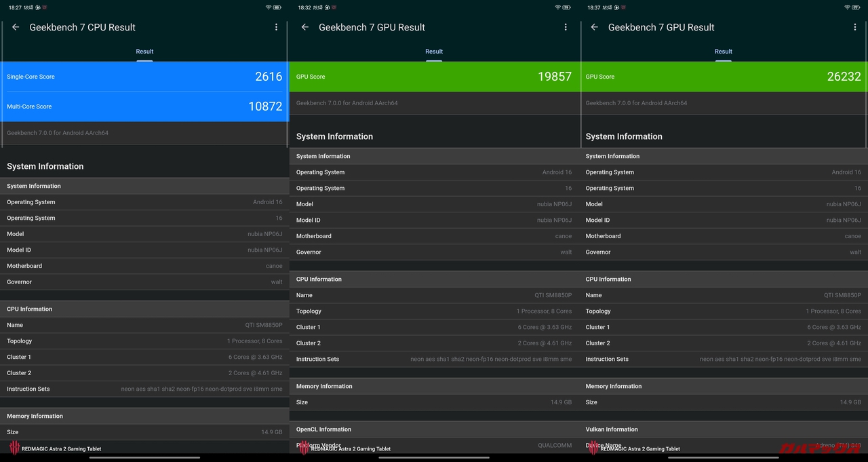Select the Result tab on the 19857 GPU screen

(434, 52)
